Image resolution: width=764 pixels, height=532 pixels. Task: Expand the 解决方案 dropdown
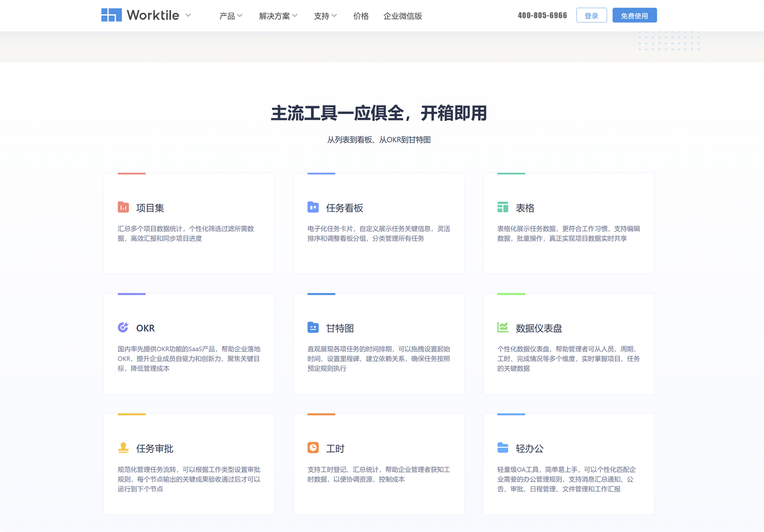click(x=277, y=16)
